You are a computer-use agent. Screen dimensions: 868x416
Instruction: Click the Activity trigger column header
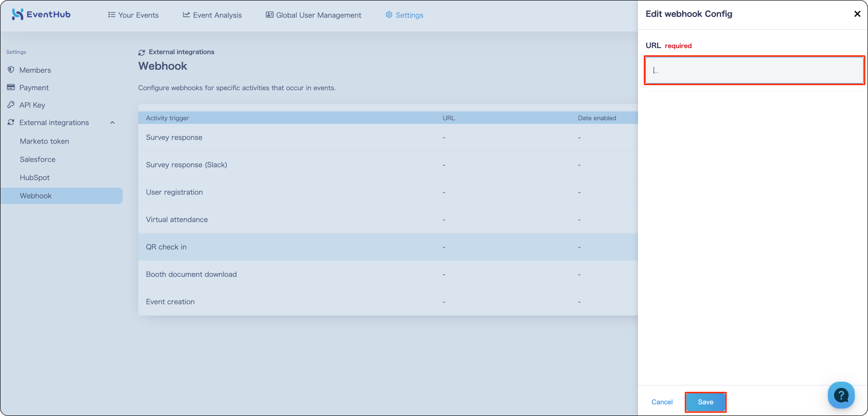coord(167,118)
